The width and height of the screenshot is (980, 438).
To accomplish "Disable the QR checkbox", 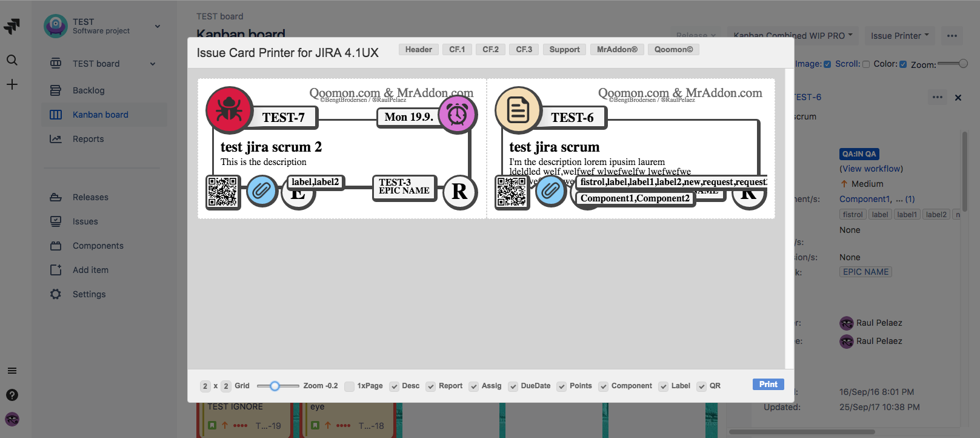I will point(702,386).
